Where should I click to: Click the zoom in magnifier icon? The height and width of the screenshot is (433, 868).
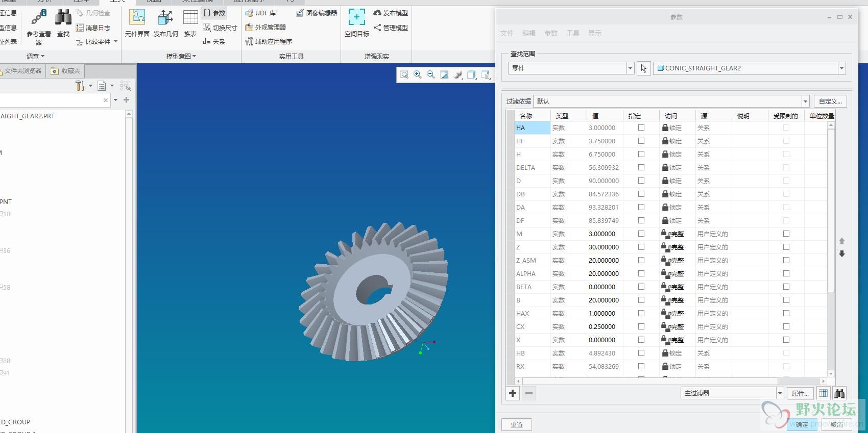[418, 74]
